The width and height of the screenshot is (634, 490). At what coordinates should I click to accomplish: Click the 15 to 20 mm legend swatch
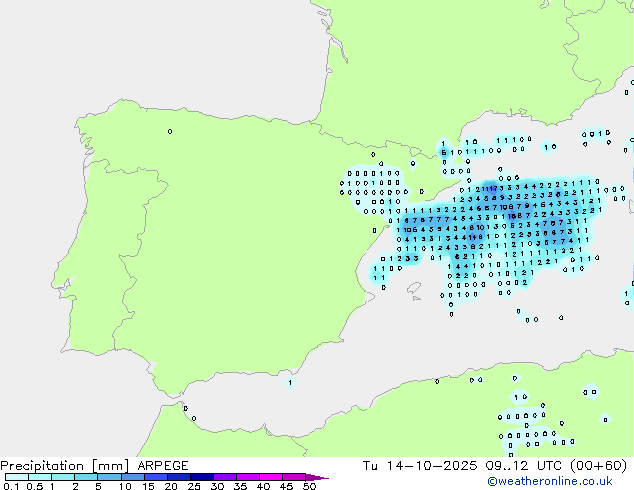click(x=155, y=477)
